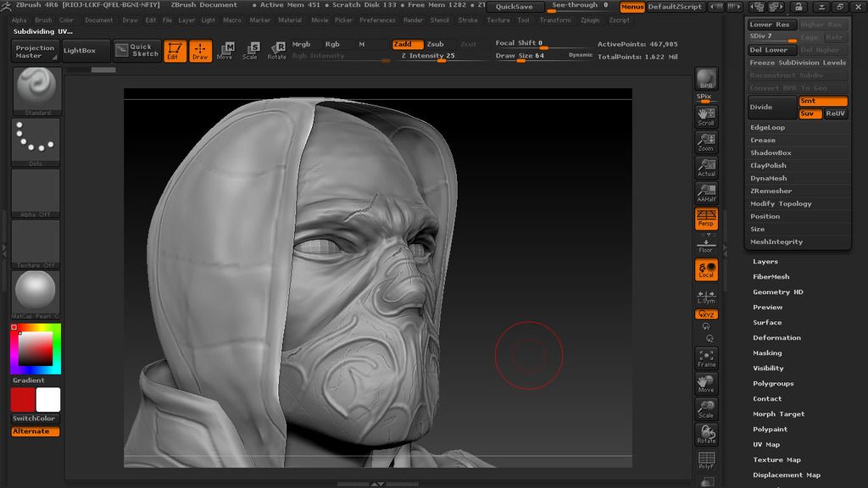This screenshot has height=488, width=868.
Task: Open the Deformation subpalette
Action: [x=776, y=338]
